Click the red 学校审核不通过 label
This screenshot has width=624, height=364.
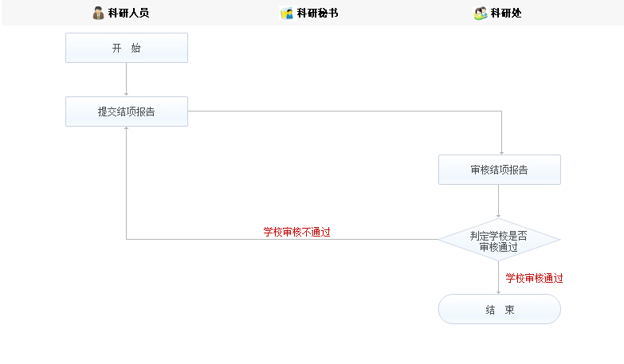click(x=296, y=232)
